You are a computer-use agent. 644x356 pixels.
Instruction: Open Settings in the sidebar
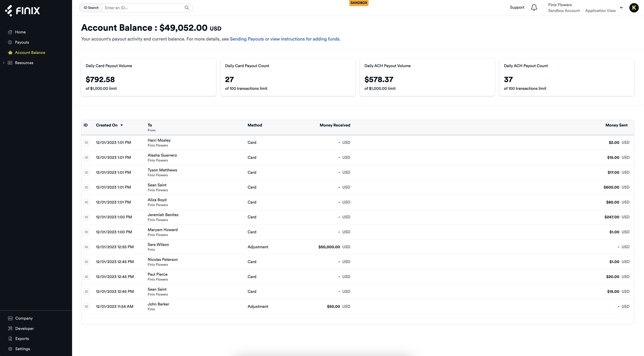tap(23, 349)
